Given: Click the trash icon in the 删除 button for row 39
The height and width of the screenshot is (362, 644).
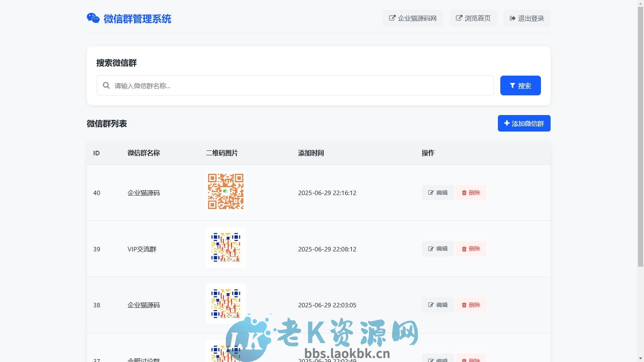Looking at the screenshot, I should click(464, 249).
